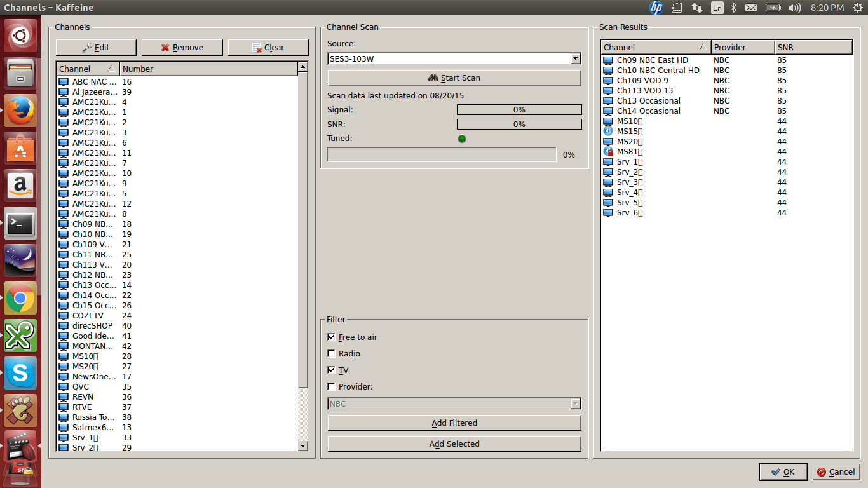This screenshot has height=488, width=868.
Task: Click the Signal strength progress bar
Action: 519,109
